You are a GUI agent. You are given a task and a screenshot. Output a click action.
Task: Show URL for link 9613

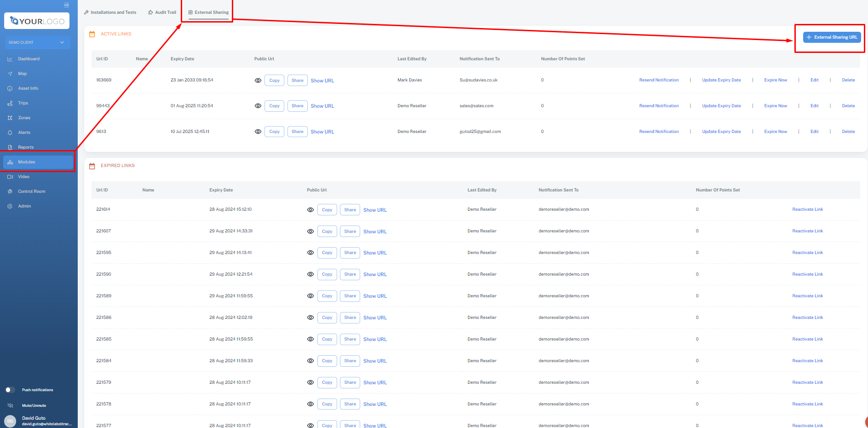click(x=322, y=132)
